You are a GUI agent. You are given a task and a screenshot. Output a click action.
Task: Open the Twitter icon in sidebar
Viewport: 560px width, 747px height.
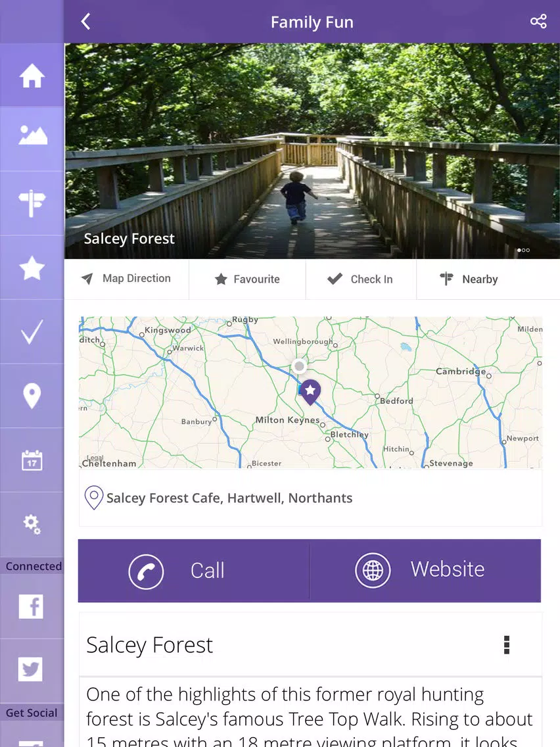tap(30, 669)
